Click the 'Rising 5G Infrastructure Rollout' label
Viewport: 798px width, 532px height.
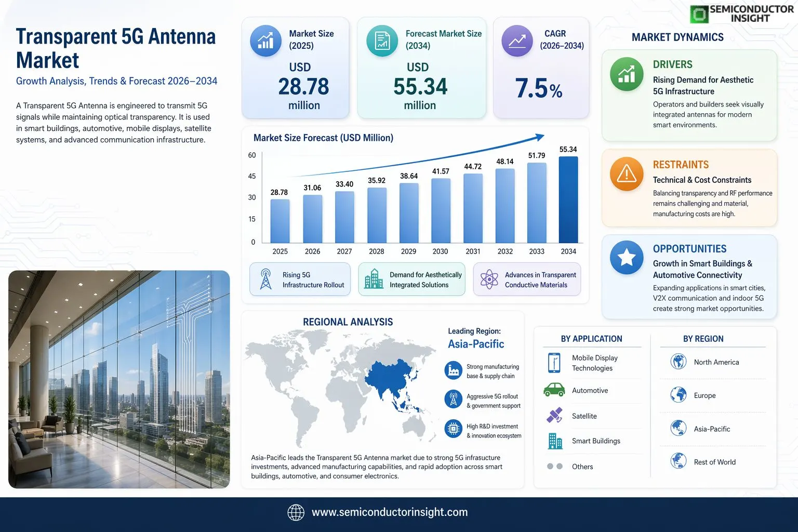tap(313, 280)
